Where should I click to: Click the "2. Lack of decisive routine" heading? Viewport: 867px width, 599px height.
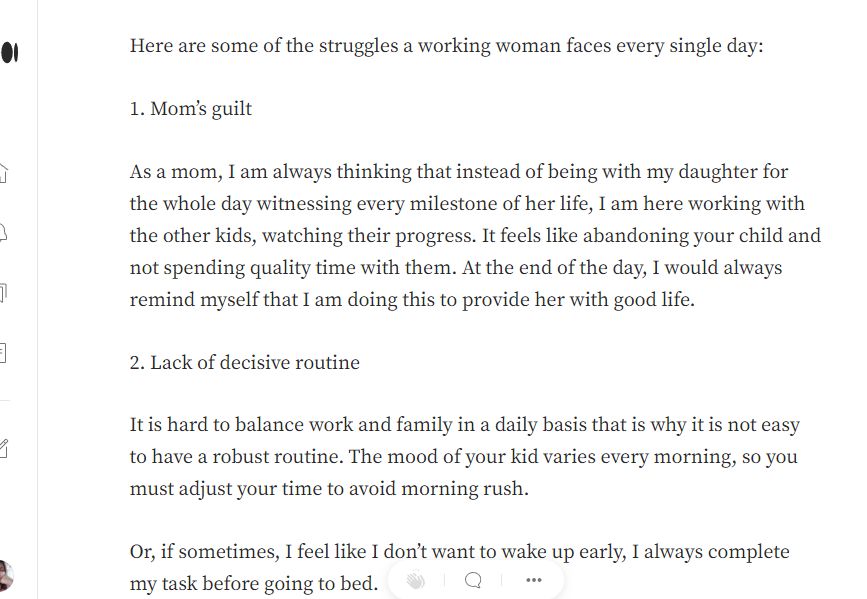(x=245, y=363)
